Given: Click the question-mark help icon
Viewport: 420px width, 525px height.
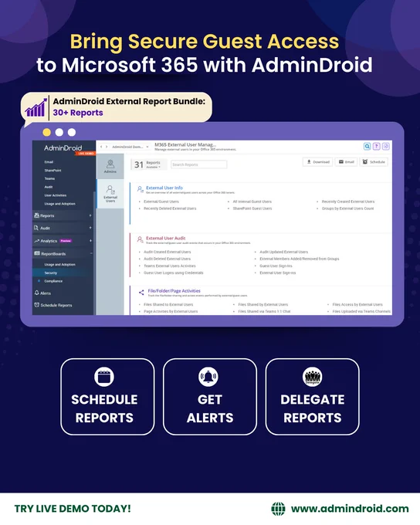Looking at the screenshot, I should coord(377,147).
